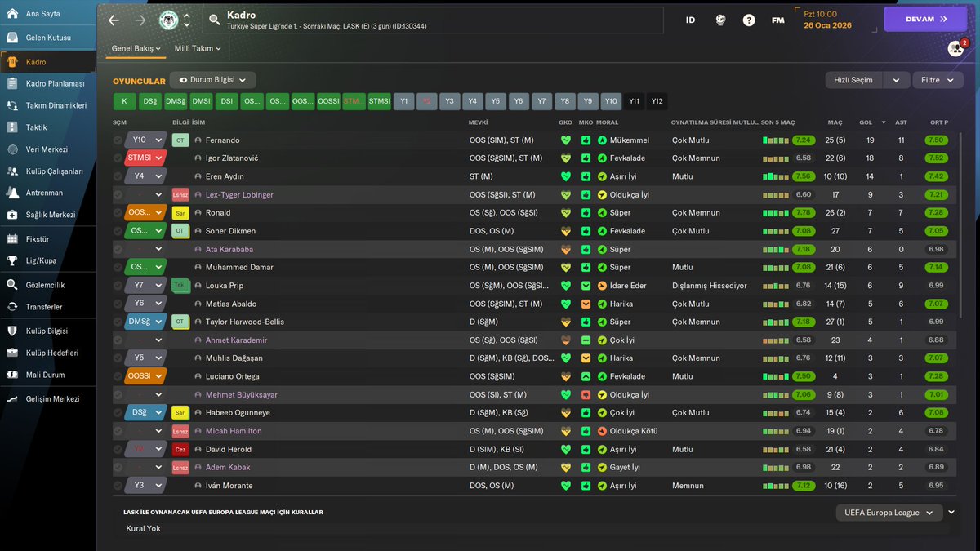This screenshot has height=551, width=980.
Task: Open Kadro Planlaması in sidebar
Action: pyautogui.click(x=47, y=83)
